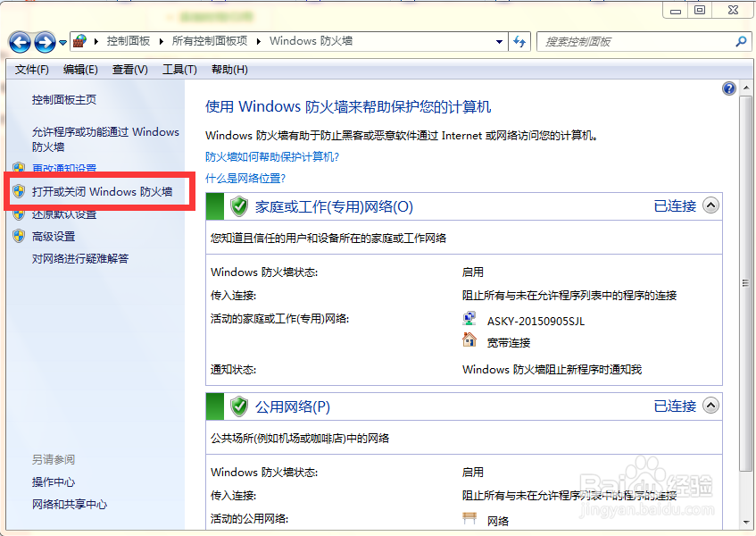
Task: Click the vertical scrollbar thumb
Action: point(746,284)
